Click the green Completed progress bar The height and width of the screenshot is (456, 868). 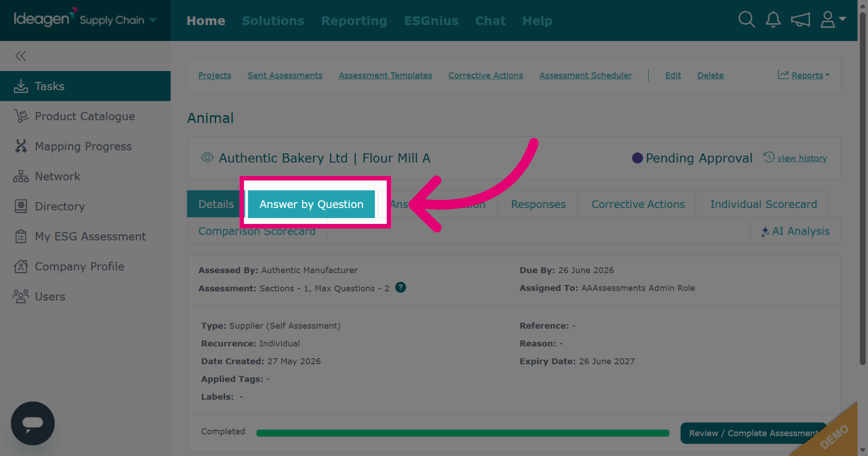click(x=462, y=433)
